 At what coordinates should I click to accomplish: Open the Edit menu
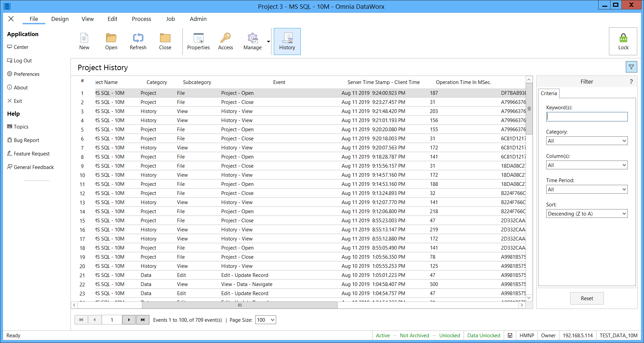coord(112,19)
